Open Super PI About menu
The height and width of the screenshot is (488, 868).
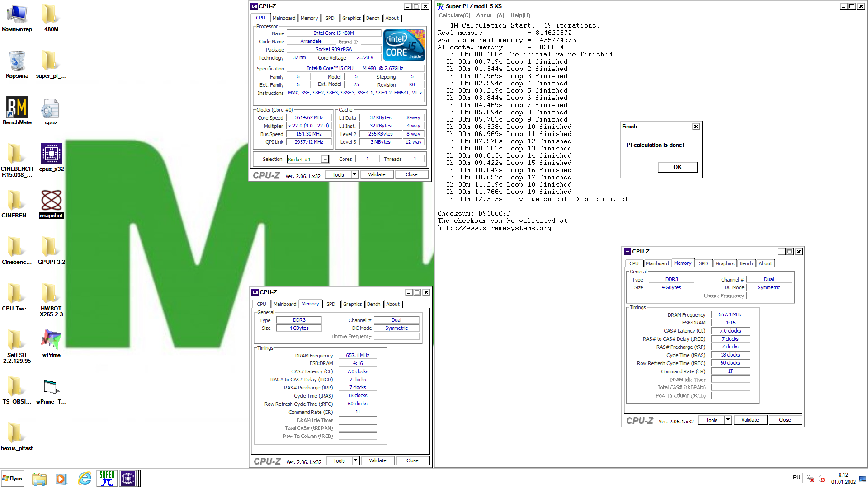(x=490, y=15)
